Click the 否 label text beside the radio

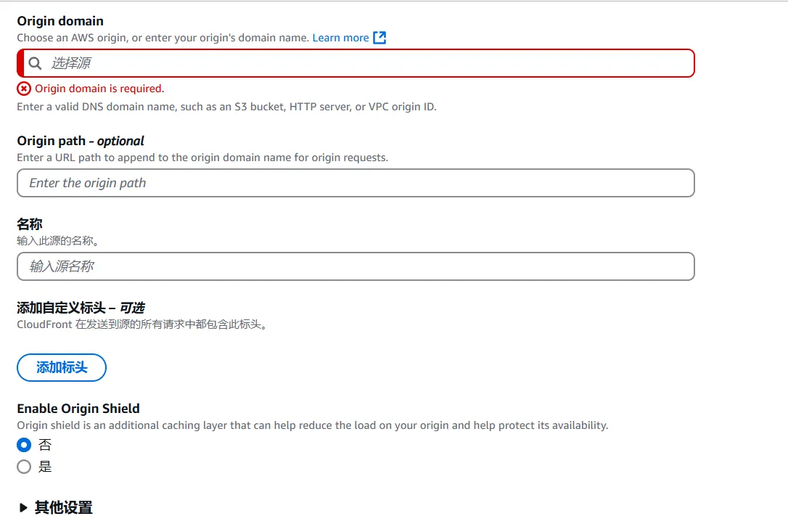45,445
